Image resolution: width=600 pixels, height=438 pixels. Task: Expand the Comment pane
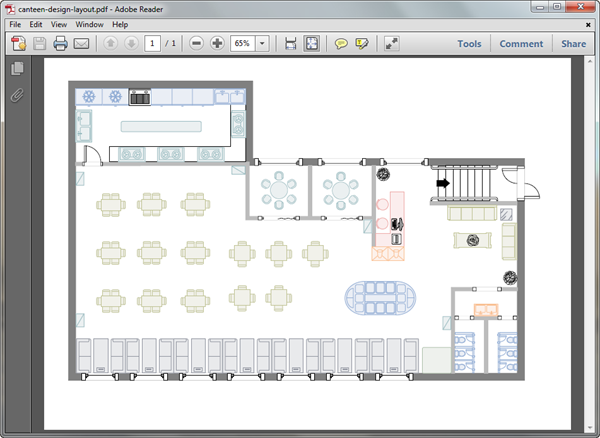coord(521,44)
